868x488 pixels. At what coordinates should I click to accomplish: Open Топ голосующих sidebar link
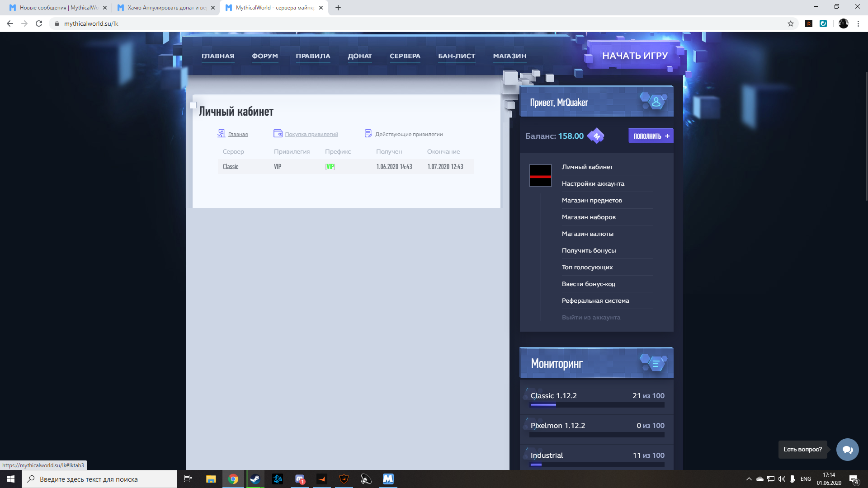(587, 267)
